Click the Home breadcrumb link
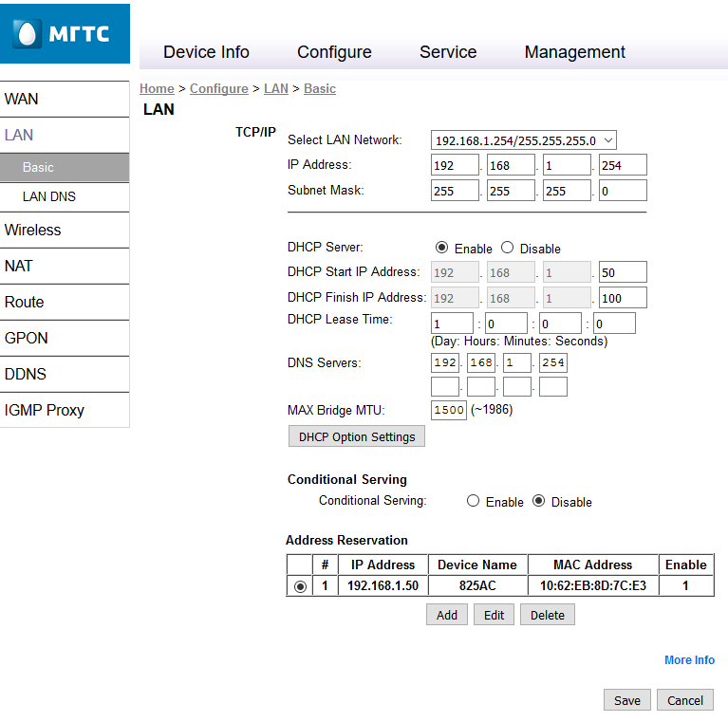The height and width of the screenshot is (722, 728). tap(157, 88)
